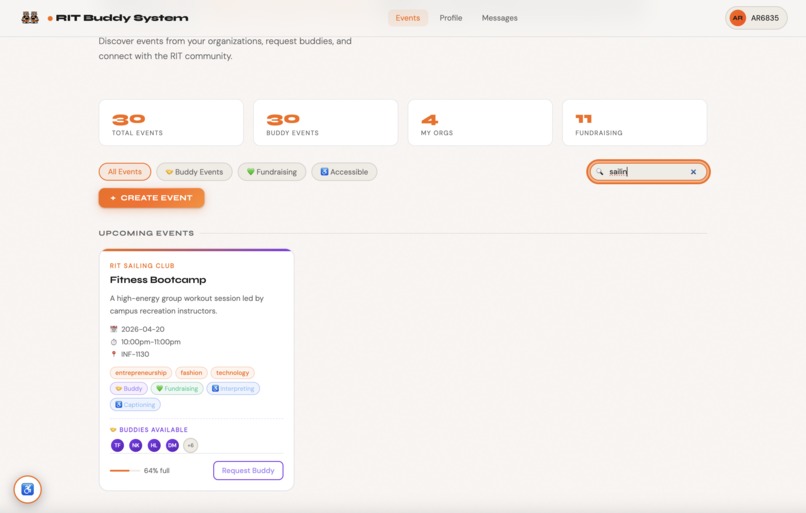Click the Interpreting badge
Image resolution: width=806 pixels, height=513 pixels.
click(x=233, y=389)
